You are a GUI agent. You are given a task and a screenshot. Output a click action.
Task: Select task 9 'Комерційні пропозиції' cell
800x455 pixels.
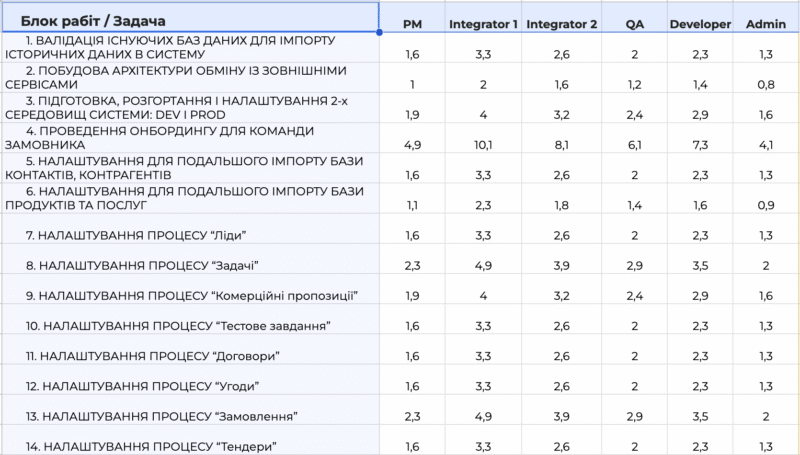190,289
